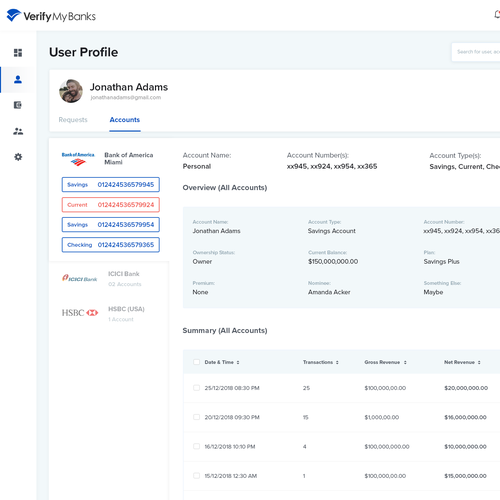Screen dimensions: 500x500
Task: Click the Savings Account type value
Action: (332, 231)
